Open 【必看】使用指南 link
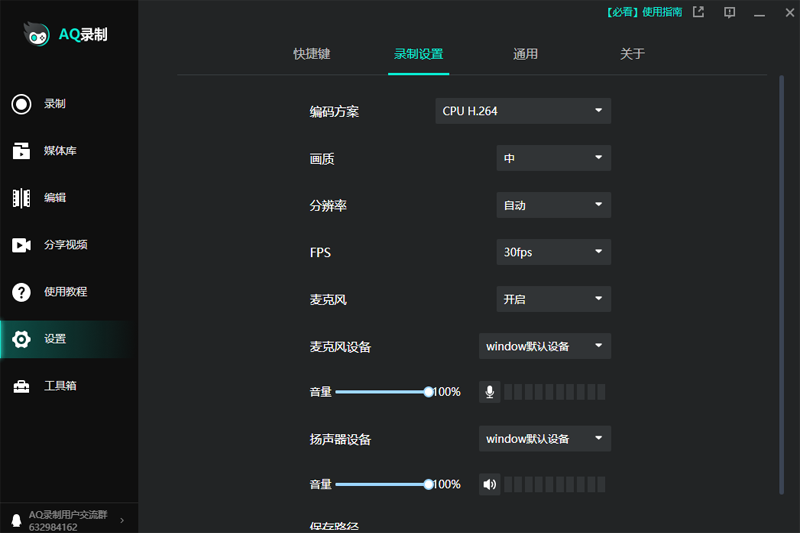Viewport: 800px width, 533px height. pyautogui.click(x=644, y=12)
